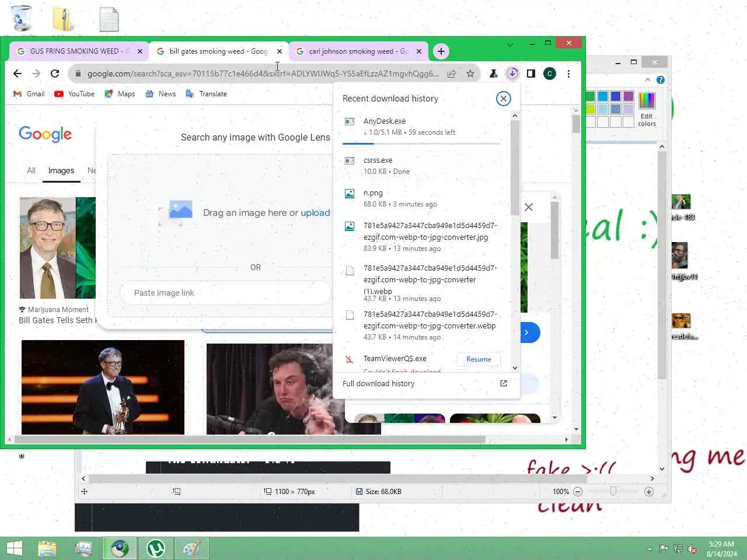Open the Bill Gates portrait image result
The height and width of the screenshot is (560, 747).
pos(57,248)
